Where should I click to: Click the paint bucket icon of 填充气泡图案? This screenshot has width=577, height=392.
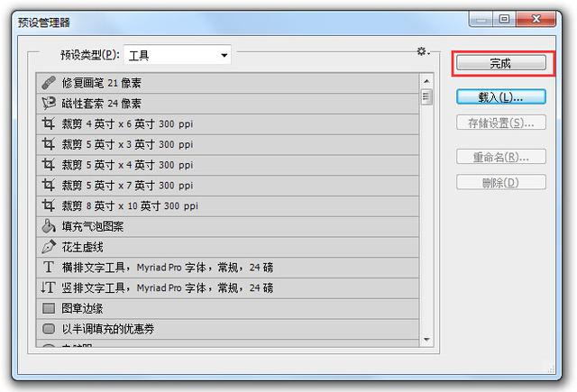[49, 226]
